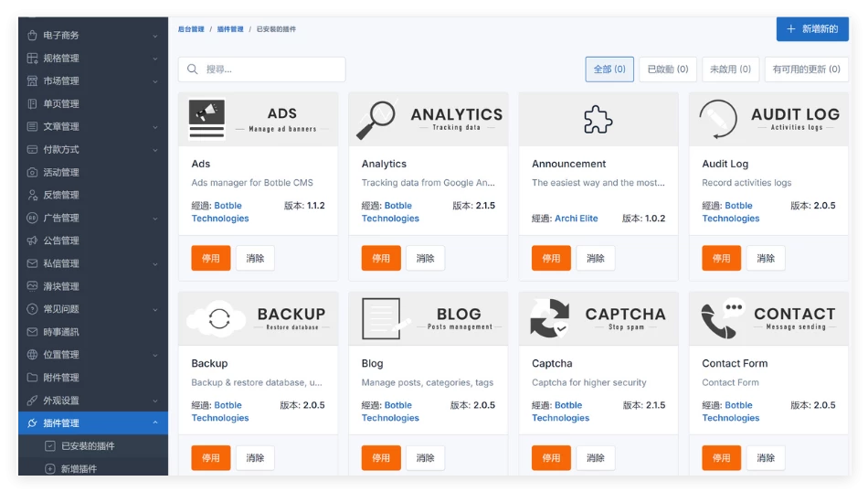Click the 插件管理 plug icon

(x=33, y=423)
